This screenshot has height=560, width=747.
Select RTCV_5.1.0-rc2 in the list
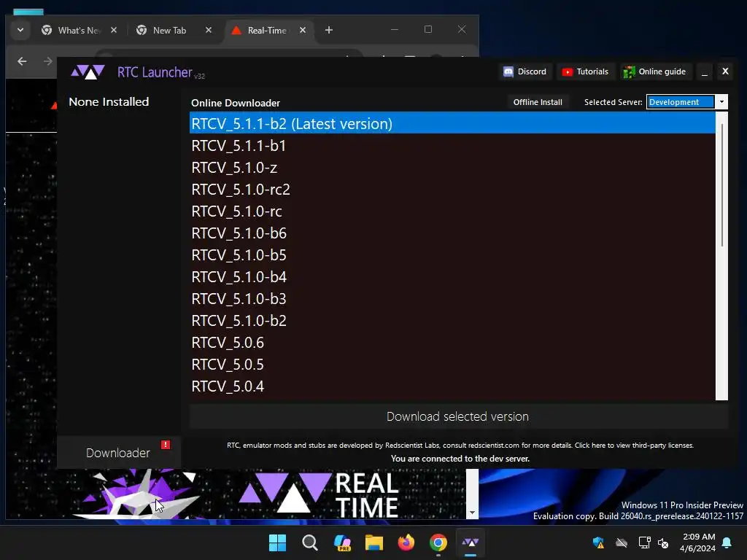tap(452, 189)
